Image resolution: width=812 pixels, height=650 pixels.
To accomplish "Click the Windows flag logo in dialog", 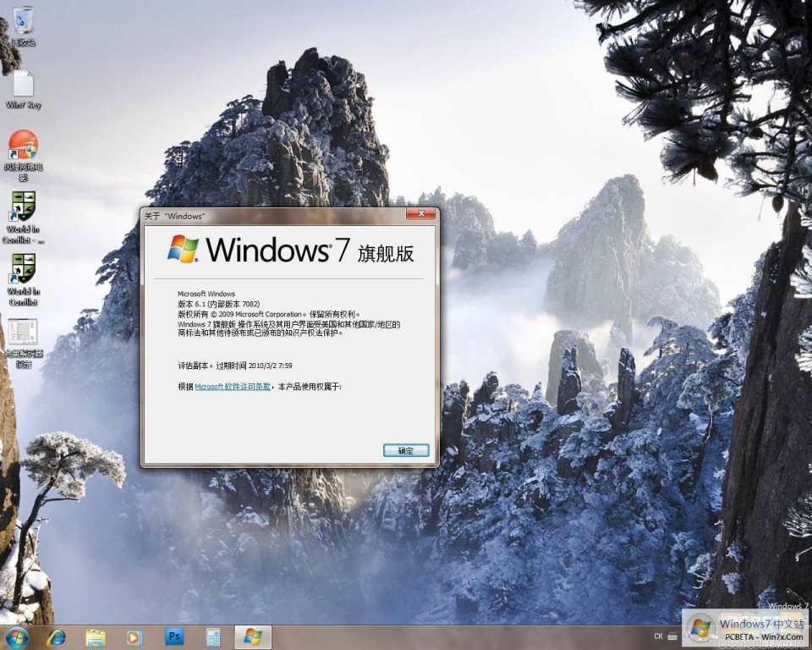I will pos(183,249).
